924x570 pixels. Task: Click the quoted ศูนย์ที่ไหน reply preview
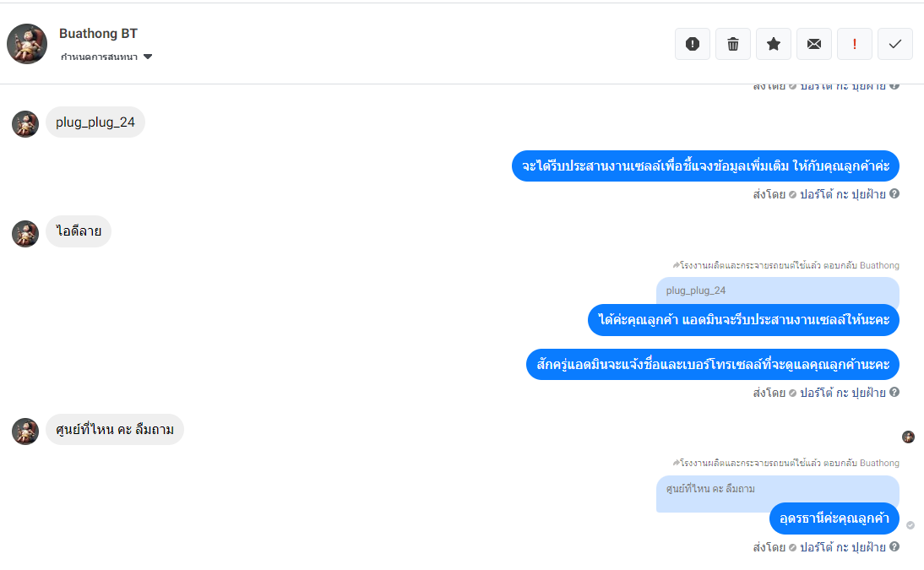click(777, 489)
